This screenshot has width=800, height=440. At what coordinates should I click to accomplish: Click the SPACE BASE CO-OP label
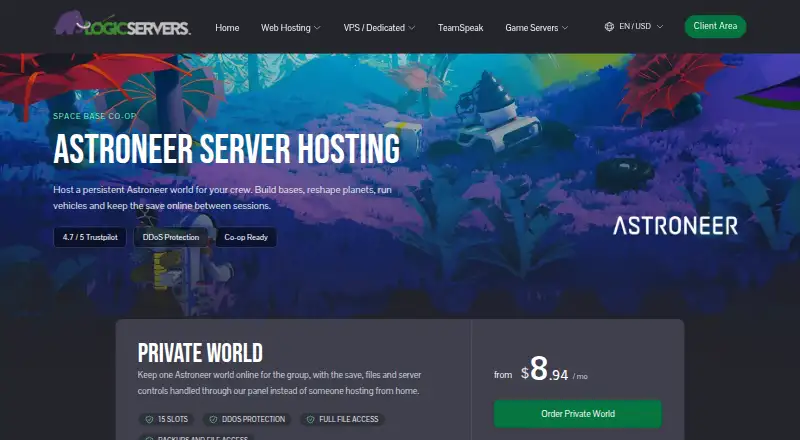(x=94, y=116)
